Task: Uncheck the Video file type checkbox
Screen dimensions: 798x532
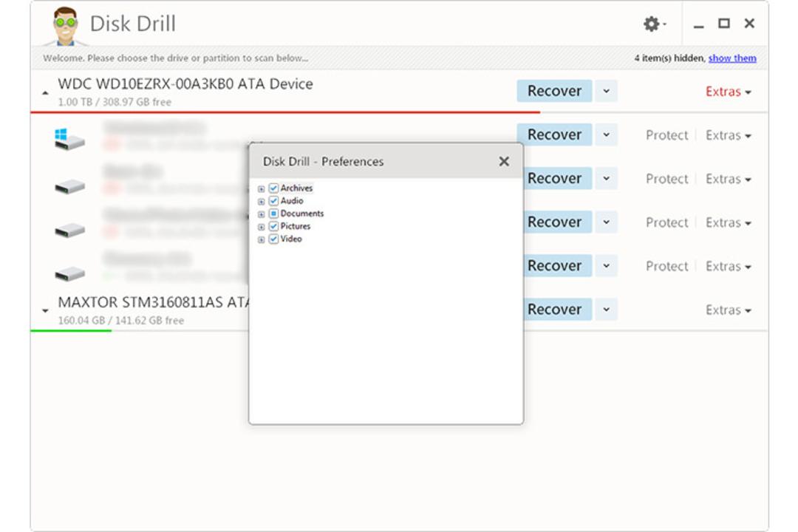Action: click(x=273, y=239)
